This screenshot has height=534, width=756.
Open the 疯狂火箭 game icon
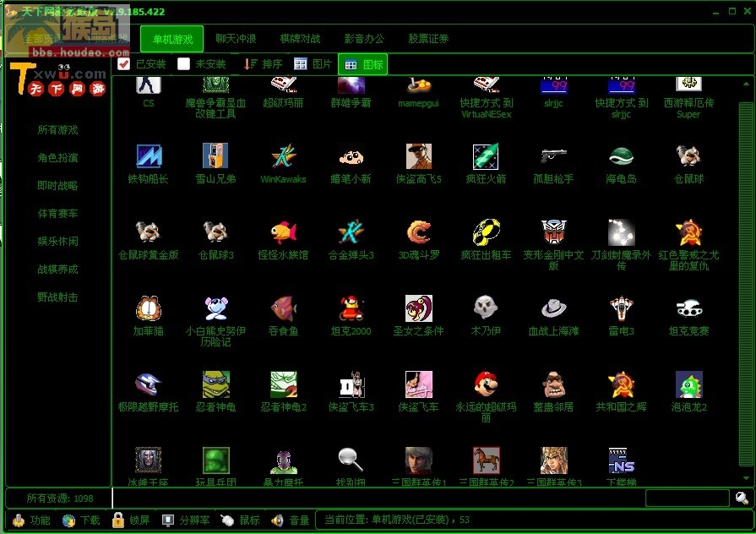click(x=486, y=155)
